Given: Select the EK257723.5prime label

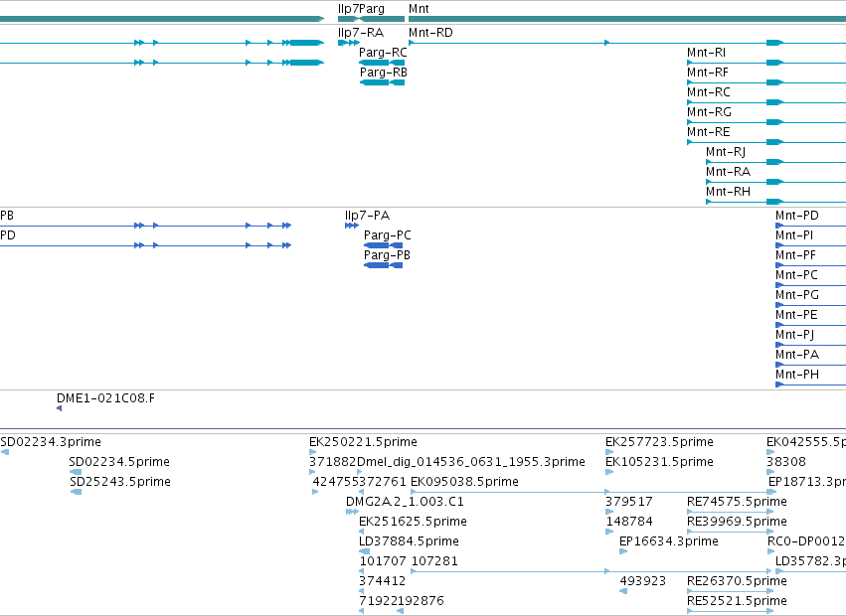Looking at the screenshot, I should pos(659,442).
